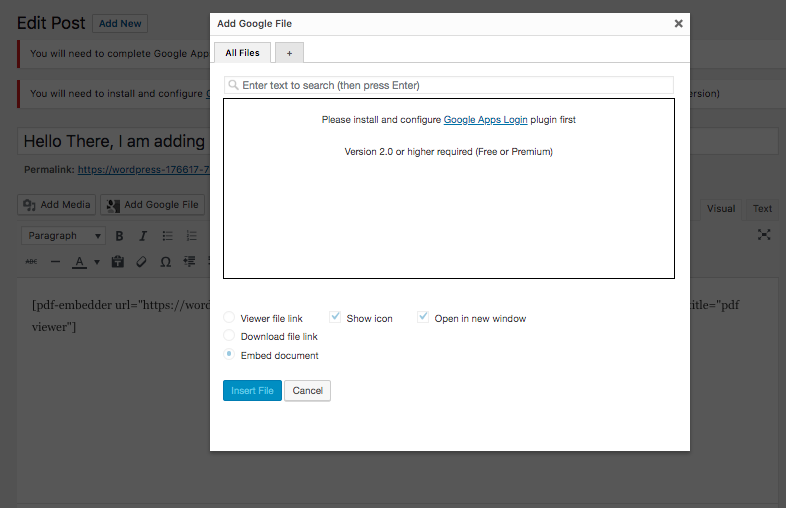Click the search magnifier icon
The width and height of the screenshot is (786, 508).
[x=233, y=85]
